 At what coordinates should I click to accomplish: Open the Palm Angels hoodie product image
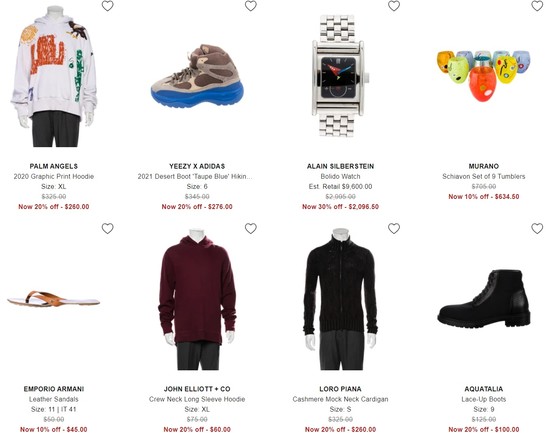[54, 76]
